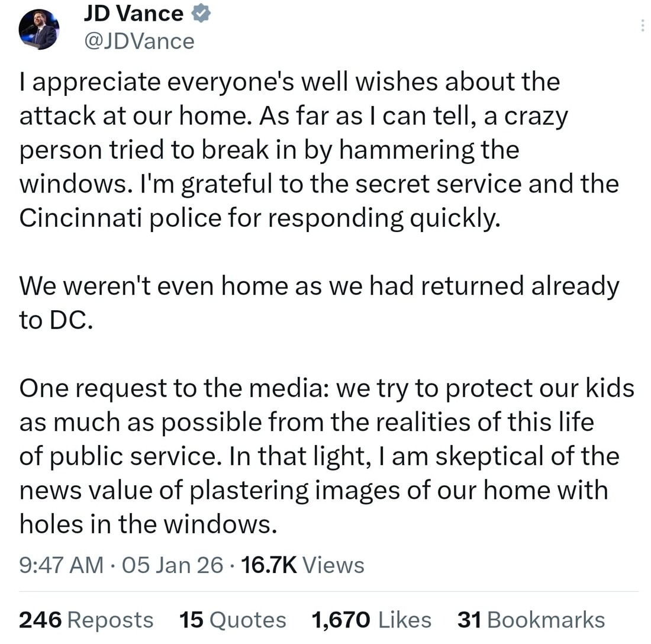Open the three-dot more options menu
Image resolution: width=651 pixels, height=644 pixels.
click(643, 25)
